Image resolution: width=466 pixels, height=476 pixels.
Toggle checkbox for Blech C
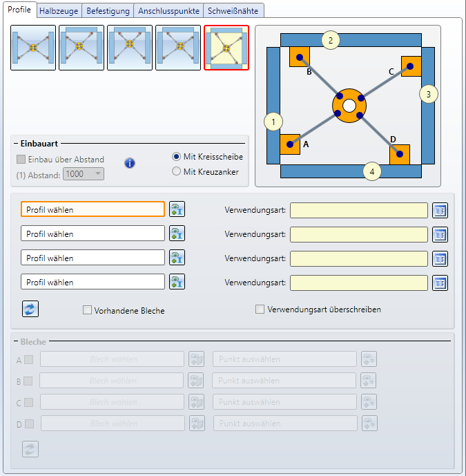coord(28,403)
